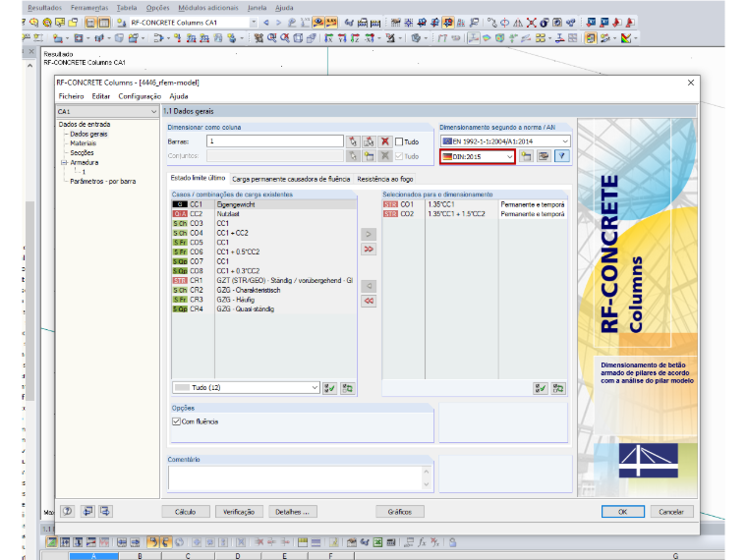
Task: Select Materiais in tree
Action: click(83, 143)
